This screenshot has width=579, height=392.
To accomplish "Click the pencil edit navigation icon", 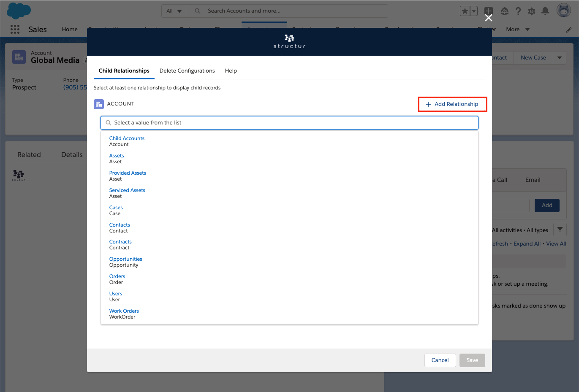I will pyautogui.click(x=569, y=30).
